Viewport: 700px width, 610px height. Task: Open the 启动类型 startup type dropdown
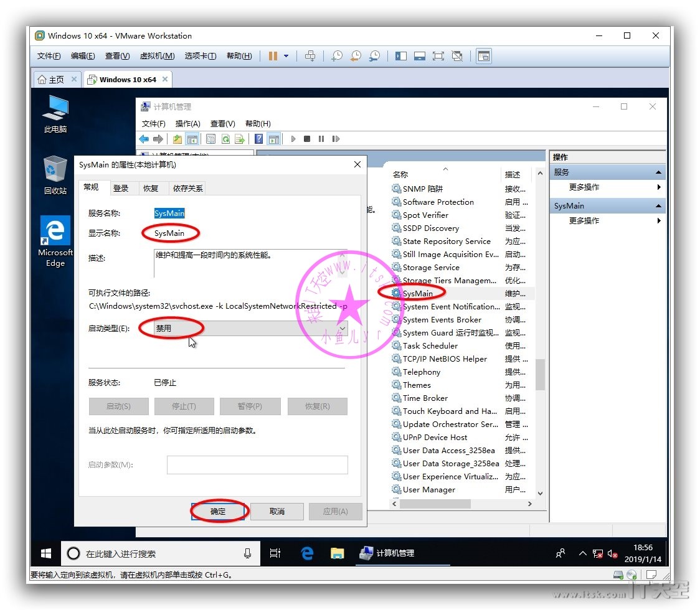[250, 329]
